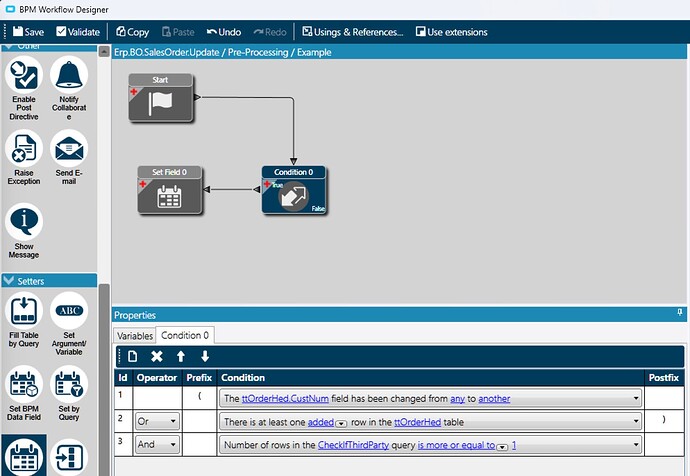The width and height of the screenshot is (690, 476).
Task: Click the red plus on the Start node
Action: click(x=134, y=92)
